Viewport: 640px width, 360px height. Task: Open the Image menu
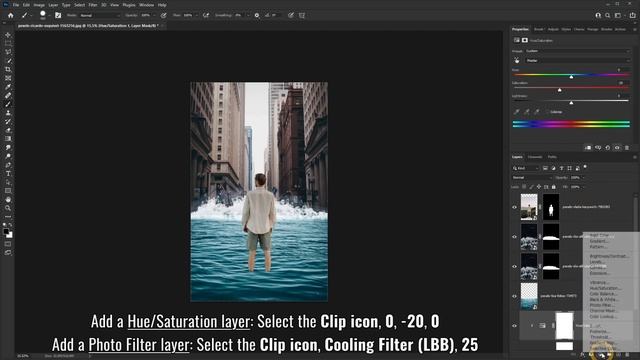coord(39,5)
